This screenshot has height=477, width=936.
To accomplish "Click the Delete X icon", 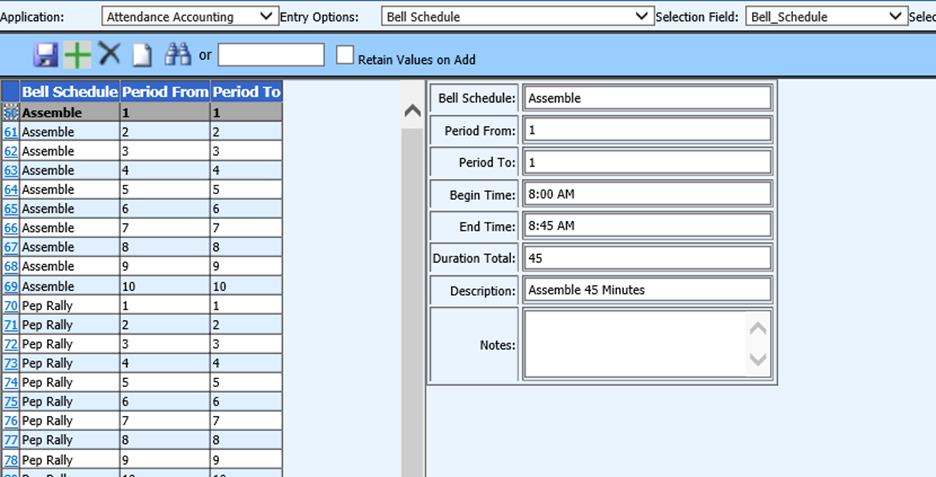I will [109, 55].
